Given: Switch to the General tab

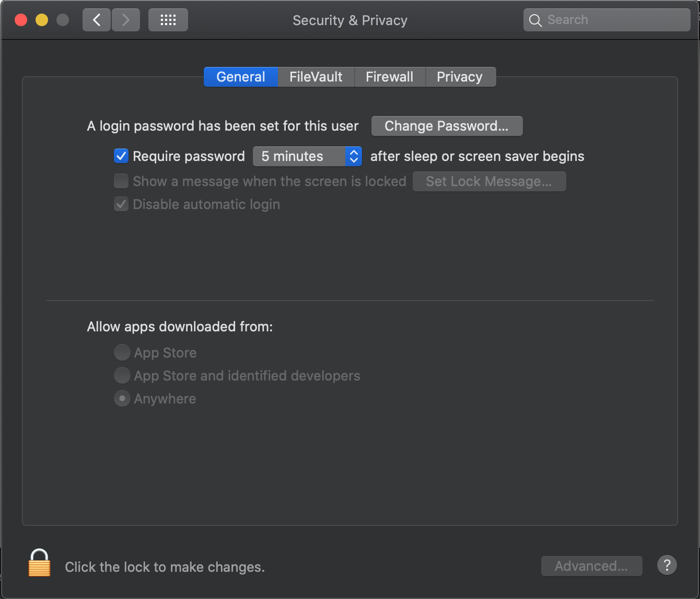Looking at the screenshot, I should pyautogui.click(x=241, y=77).
